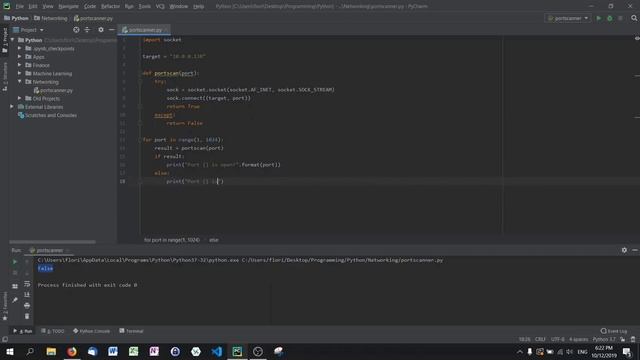Click the Windows Start button

coord(9,351)
